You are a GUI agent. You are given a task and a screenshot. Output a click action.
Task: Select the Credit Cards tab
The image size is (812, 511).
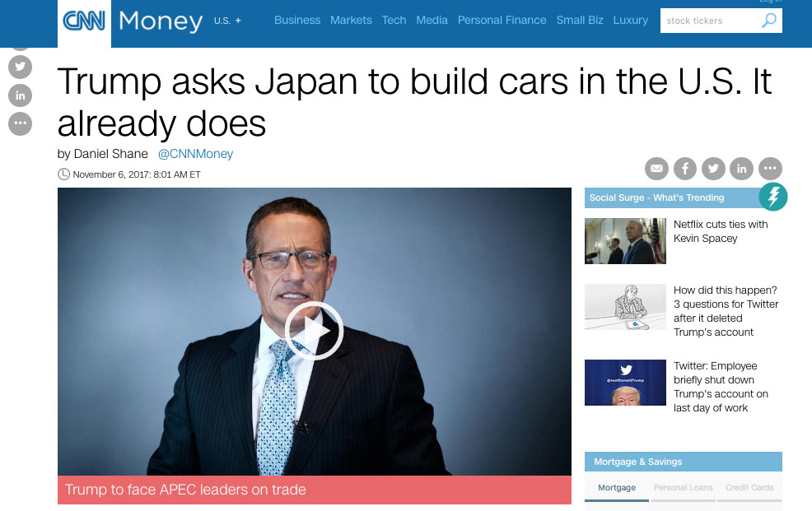749,488
